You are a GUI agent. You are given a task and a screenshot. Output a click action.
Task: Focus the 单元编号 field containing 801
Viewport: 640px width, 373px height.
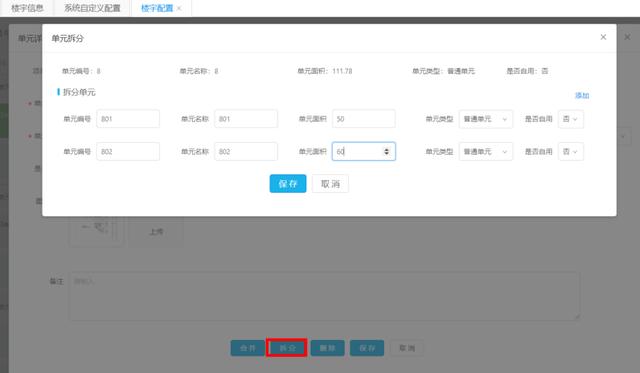click(x=128, y=119)
